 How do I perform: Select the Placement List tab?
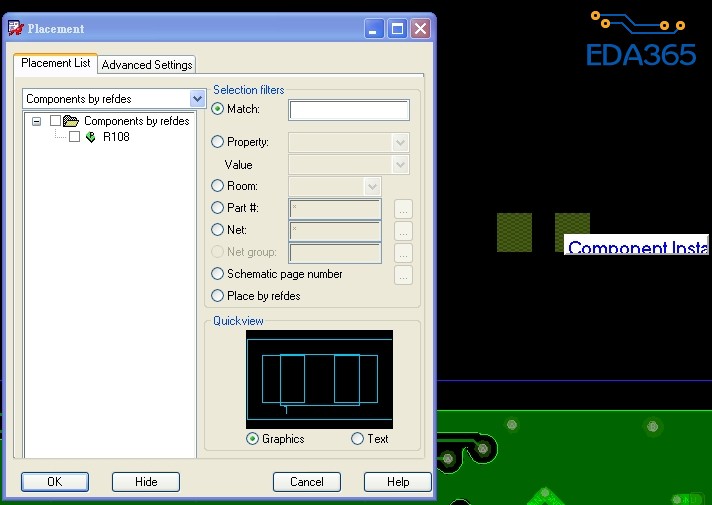point(55,63)
